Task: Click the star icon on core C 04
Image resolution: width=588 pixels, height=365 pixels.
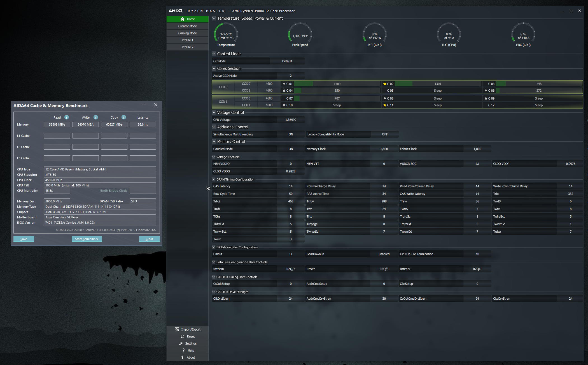Action: pyautogui.click(x=284, y=91)
